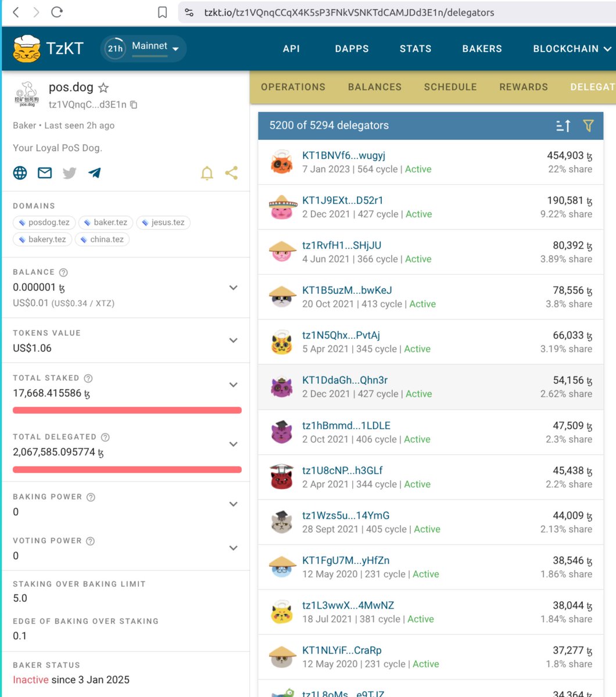Switch to the REWARDS tab
Viewport: 616px width, 697px height.
pyautogui.click(x=524, y=87)
